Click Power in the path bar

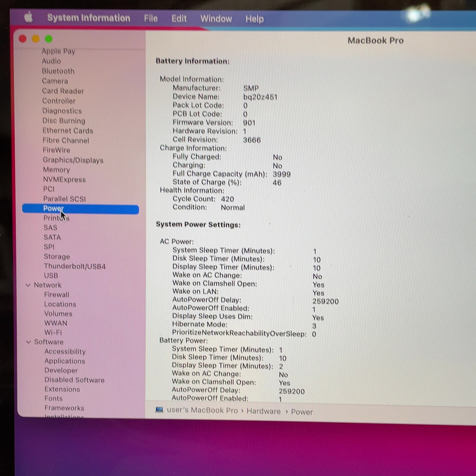pyautogui.click(x=302, y=412)
